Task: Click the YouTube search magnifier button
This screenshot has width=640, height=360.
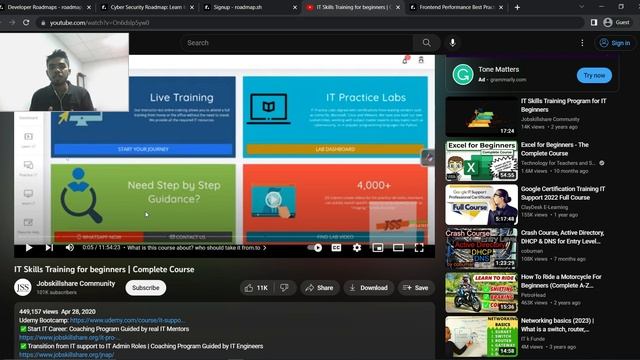Action: coord(427,43)
